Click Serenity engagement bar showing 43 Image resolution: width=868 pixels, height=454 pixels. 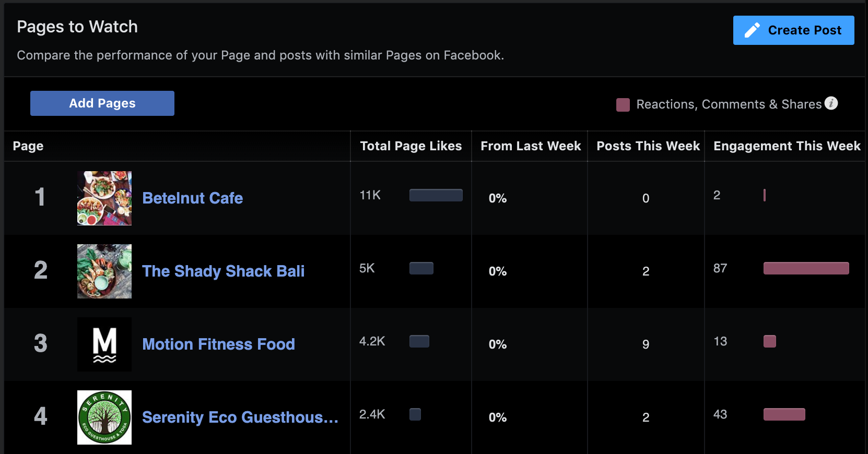tap(784, 414)
